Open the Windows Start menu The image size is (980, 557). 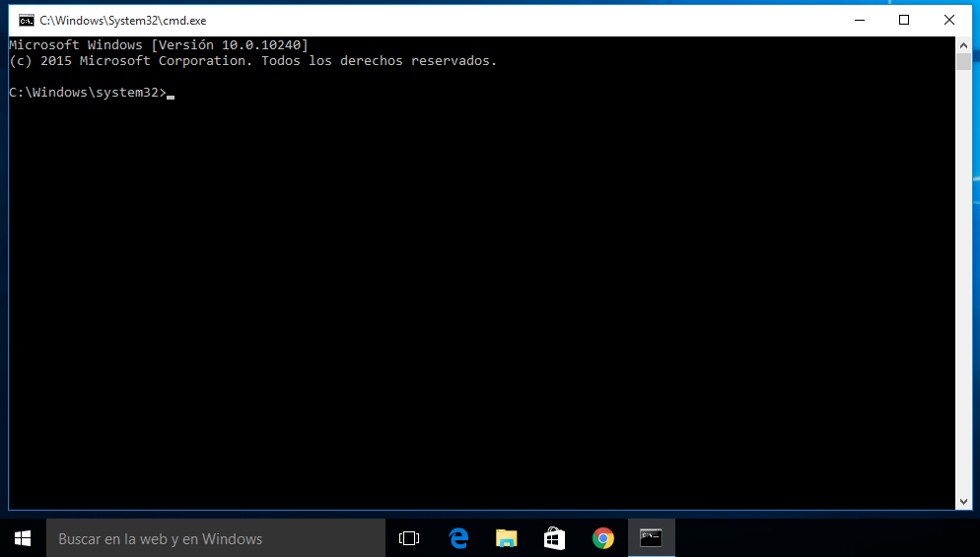pyautogui.click(x=23, y=538)
